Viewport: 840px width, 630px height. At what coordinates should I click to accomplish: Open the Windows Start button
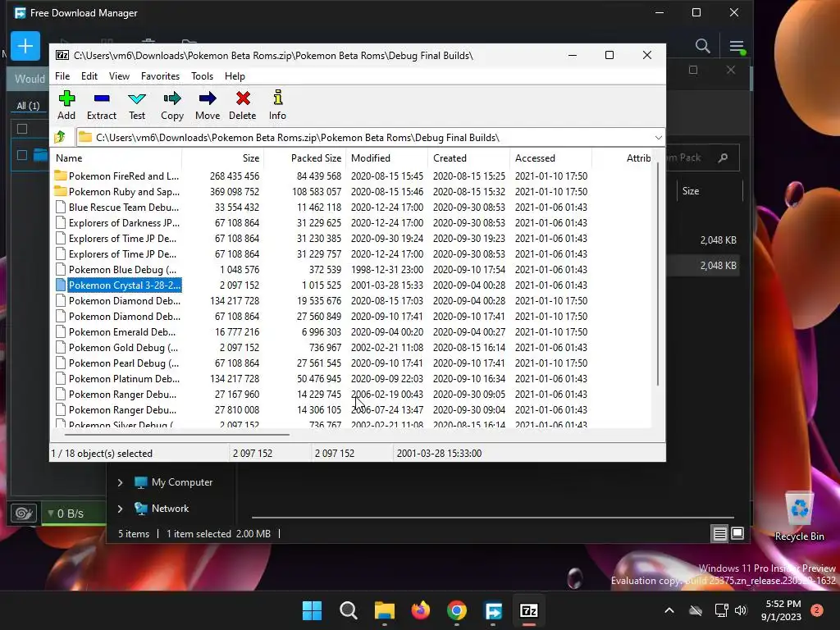(x=312, y=610)
